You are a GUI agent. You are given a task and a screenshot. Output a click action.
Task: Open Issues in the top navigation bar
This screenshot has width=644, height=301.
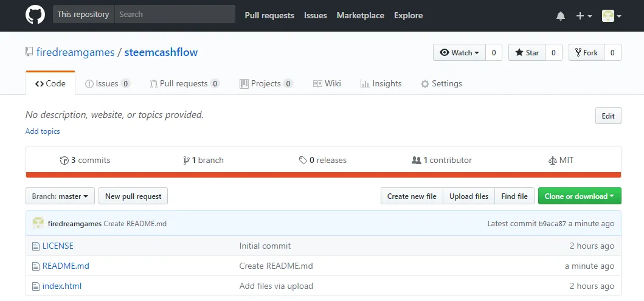point(316,16)
